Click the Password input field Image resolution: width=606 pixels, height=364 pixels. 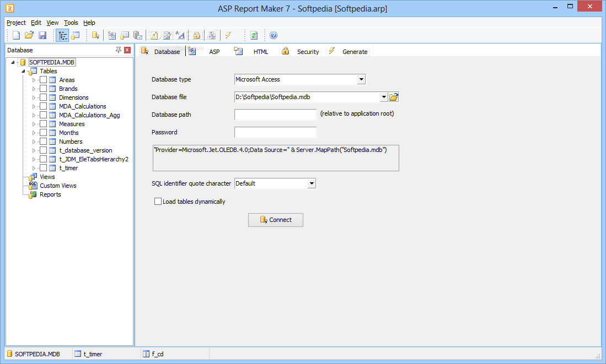(275, 132)
